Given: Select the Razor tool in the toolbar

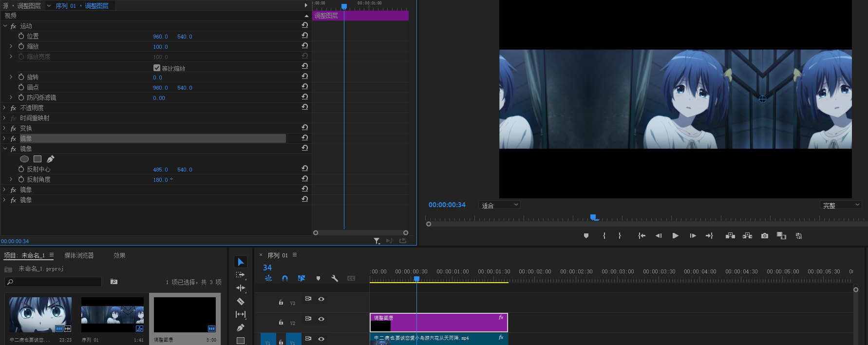Looking at the screenshot, I should coord(240,301).
